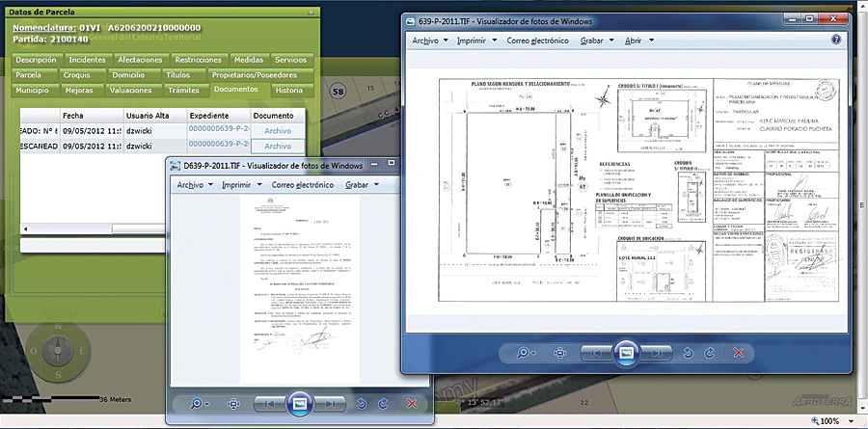
Task: Open the Descripción tab in Datos de Parcela
Action: 36,60
